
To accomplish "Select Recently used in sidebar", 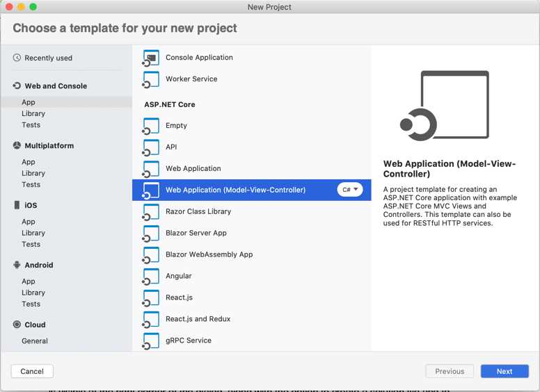I will pos(49,58).
